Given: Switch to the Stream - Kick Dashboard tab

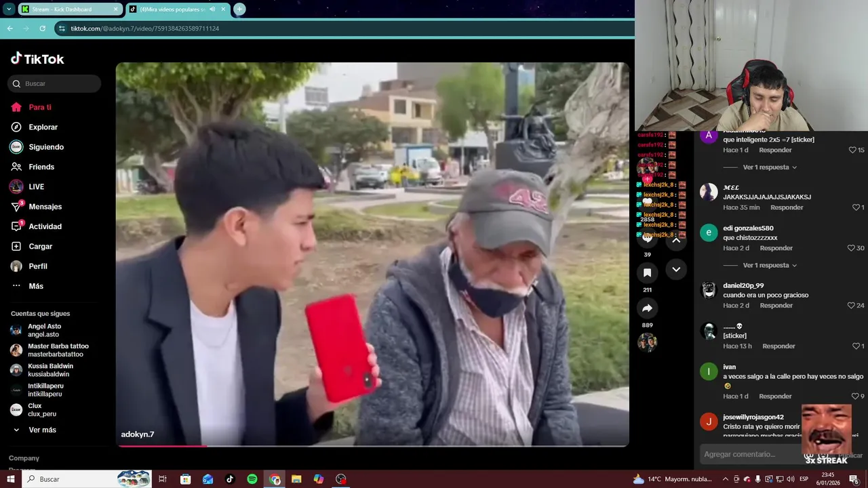Looking at the screenshot, I should [x=70, y=9].
